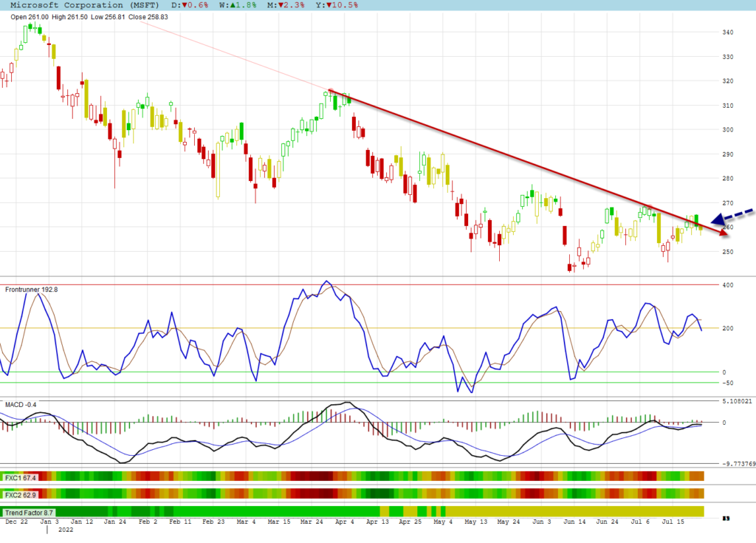The image size is (756, 543).
Task: Click the 5.108021 MACD axis maximum
Action: pyautogui.click(x=738, y=401)
